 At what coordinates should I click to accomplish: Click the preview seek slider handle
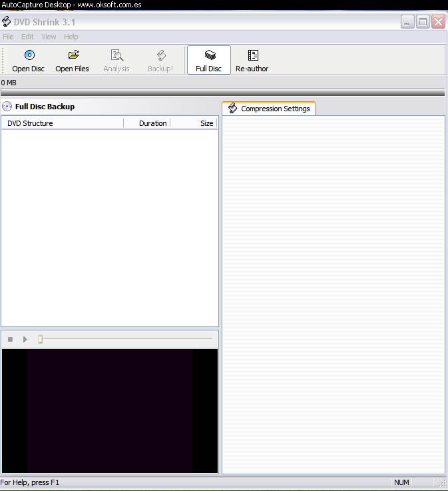[40, 339]
